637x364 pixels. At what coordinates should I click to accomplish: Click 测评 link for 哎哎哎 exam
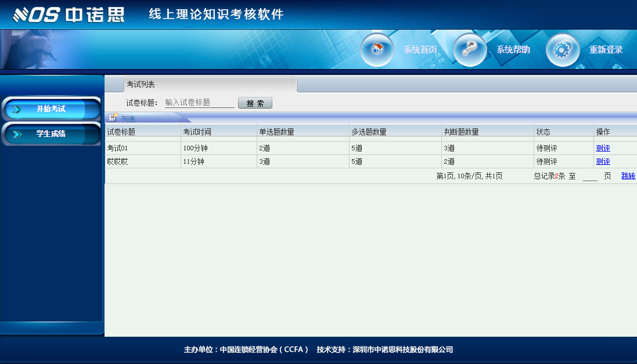click(603, 161)
